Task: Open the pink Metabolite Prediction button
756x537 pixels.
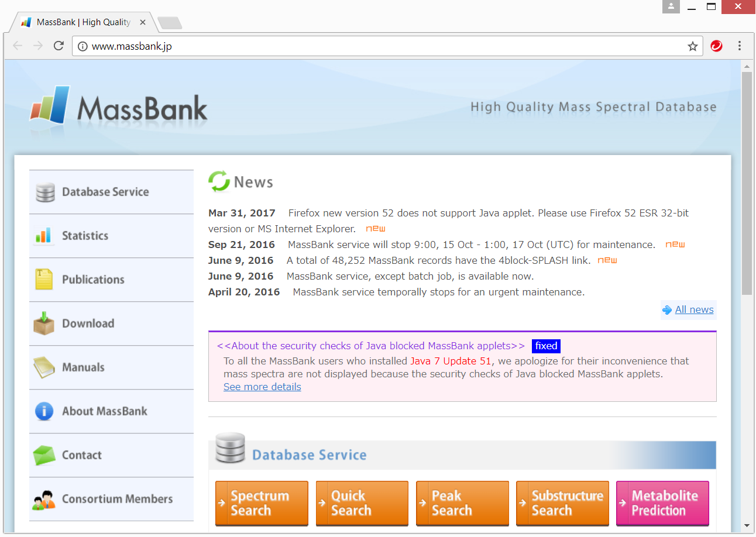Action: tap(662, 504)
